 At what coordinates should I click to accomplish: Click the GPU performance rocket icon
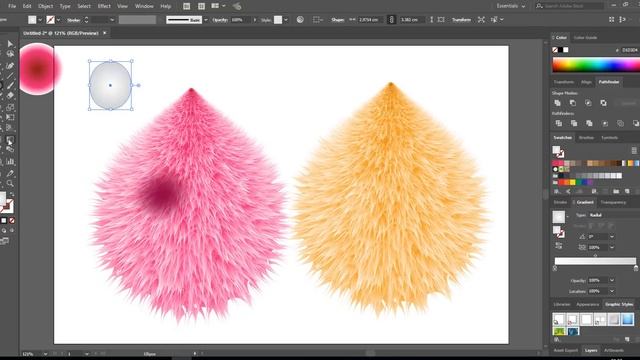[237, 6]
